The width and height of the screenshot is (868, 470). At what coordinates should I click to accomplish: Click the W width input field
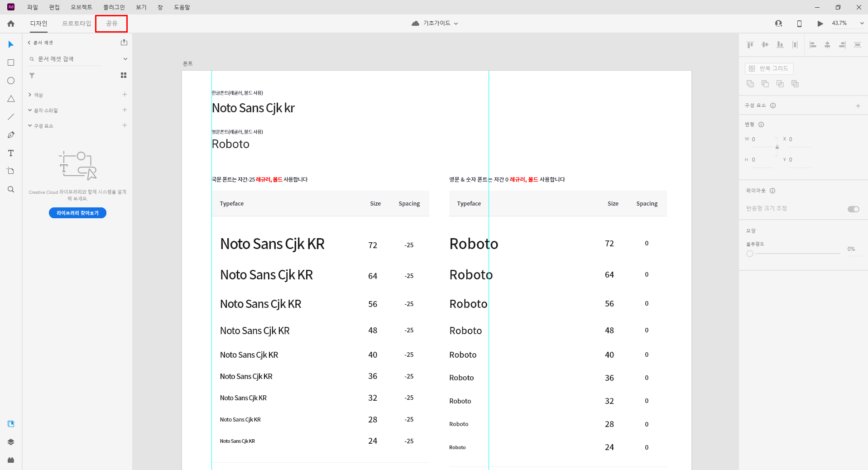pos(762,139)
